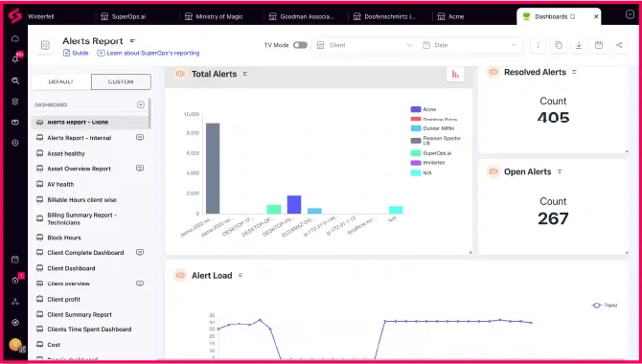Open Learn about SuperOps's reporting link
The height and width of the screenshot is (364, 642).
pyautogui.click(x=149, y=53)
